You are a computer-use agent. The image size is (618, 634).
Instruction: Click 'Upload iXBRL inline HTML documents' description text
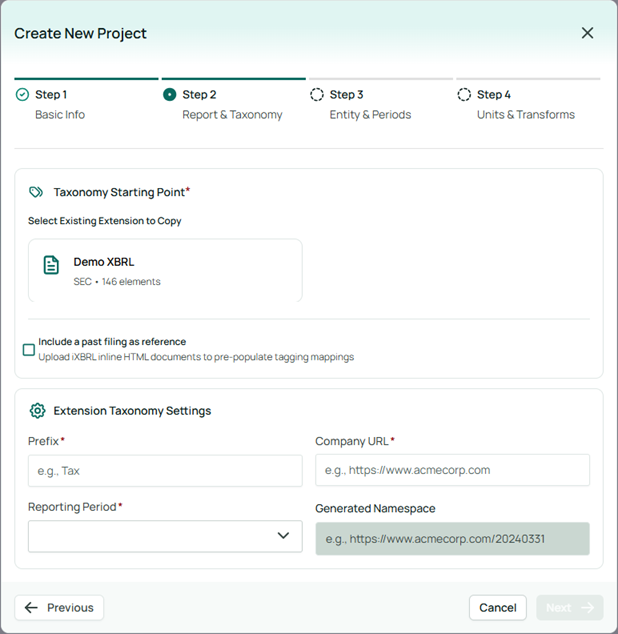tap(196, 357)
